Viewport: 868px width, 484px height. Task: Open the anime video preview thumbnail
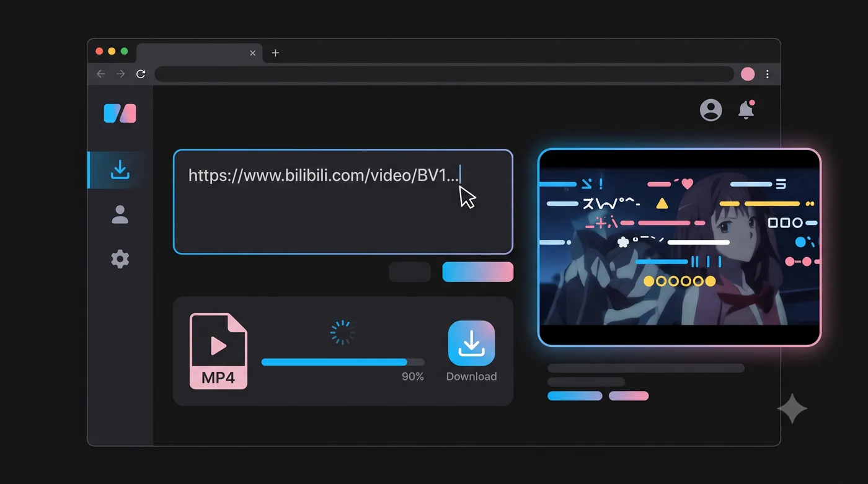coord(680,247)
